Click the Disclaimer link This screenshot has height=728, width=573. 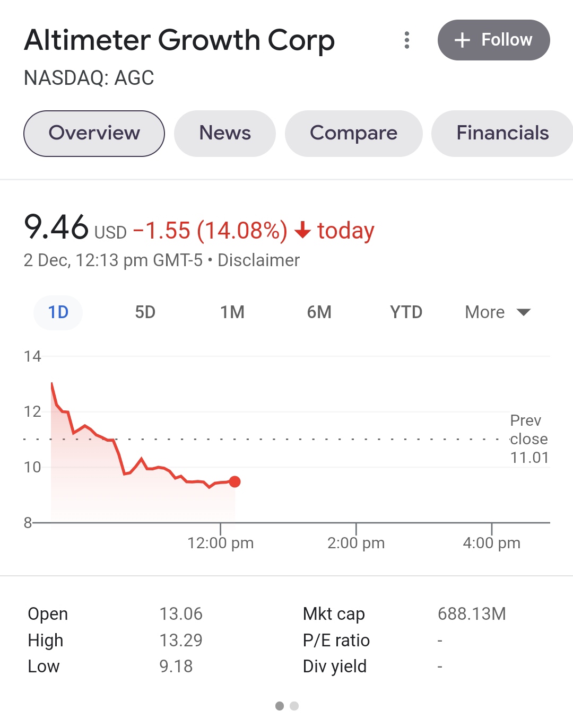pos(258,260)
